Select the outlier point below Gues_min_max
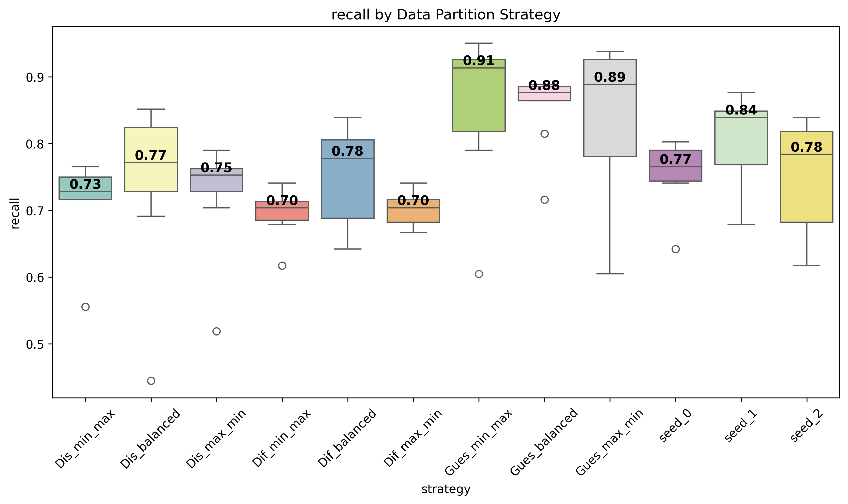The image size is (848, 504). point(479,274)
